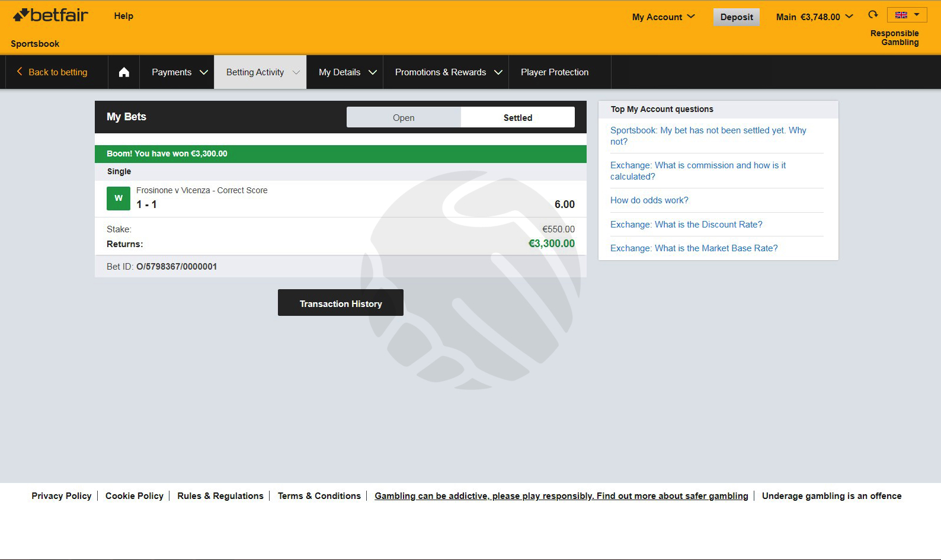This screenshot has width=941, height=560.
Task: Click the Top My Account questions heading
Action: click(x=662, y=109)
